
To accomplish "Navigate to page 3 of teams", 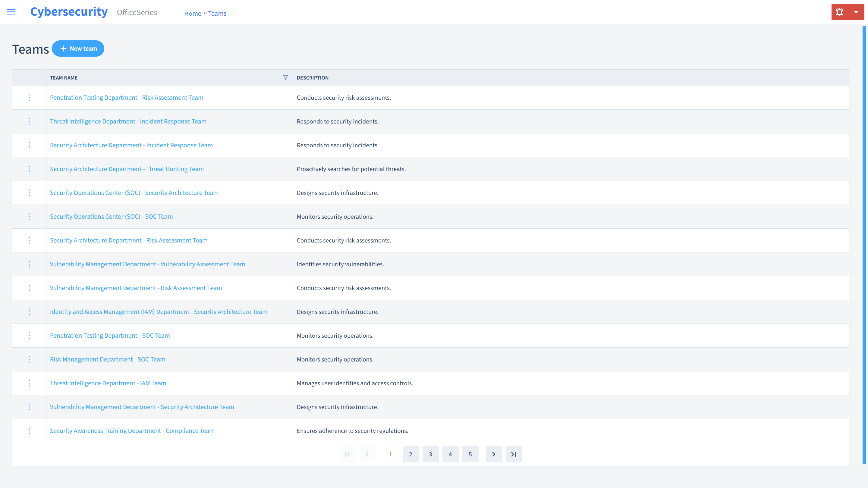I will coord(430,454).
